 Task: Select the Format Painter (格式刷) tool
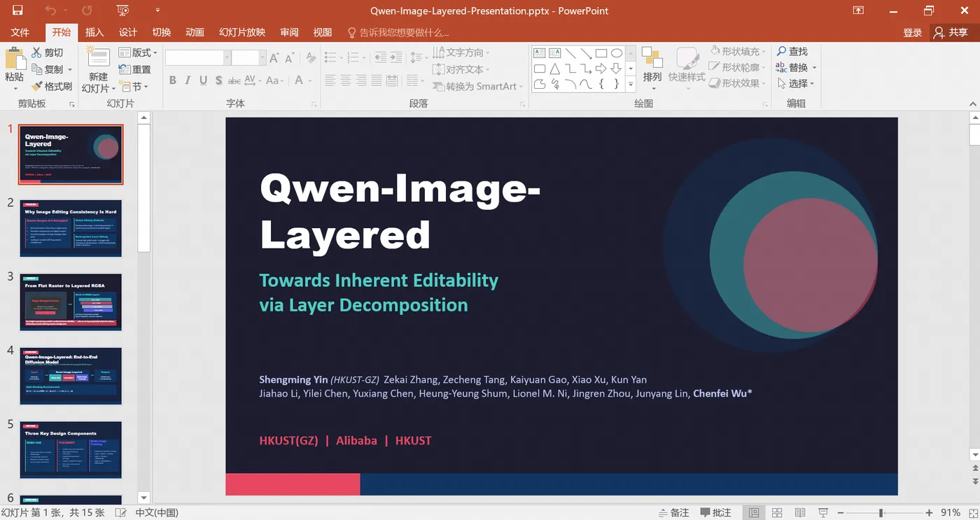tap(52, 86)
